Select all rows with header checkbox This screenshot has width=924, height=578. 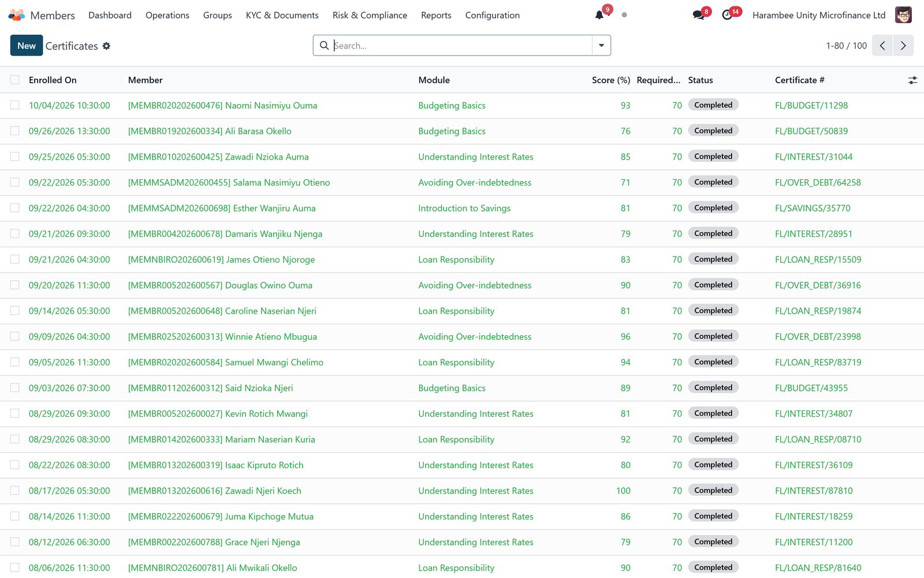coord(15,80)
